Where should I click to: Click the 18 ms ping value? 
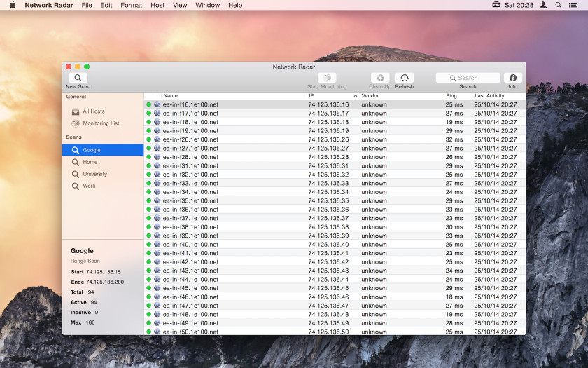click(x=454, y=297)
